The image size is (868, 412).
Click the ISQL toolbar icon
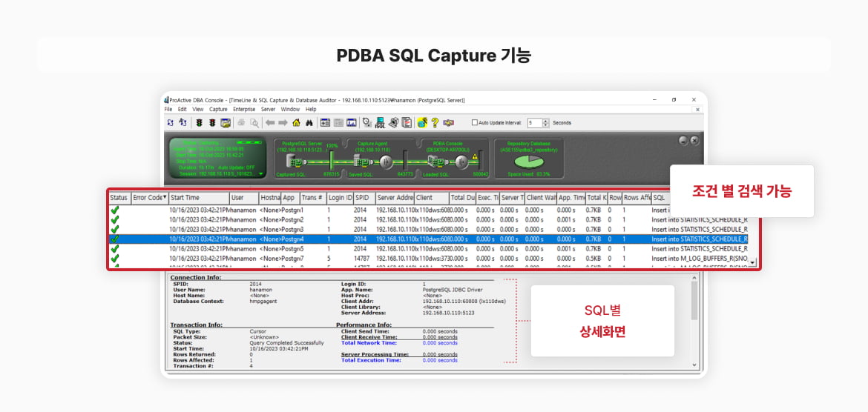(381, 123)
